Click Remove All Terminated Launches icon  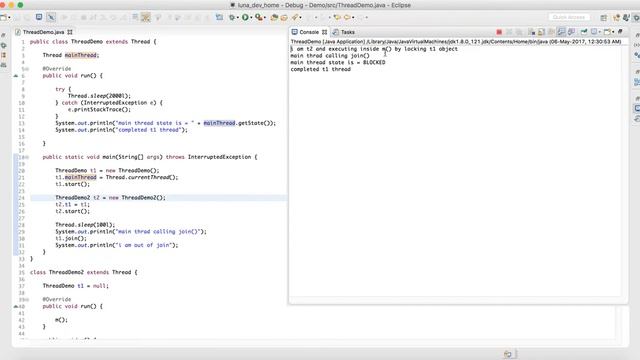click(519, 32)
